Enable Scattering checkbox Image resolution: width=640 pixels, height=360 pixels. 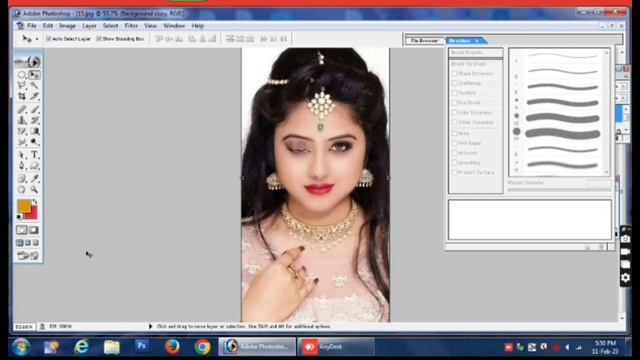[454, 83]
